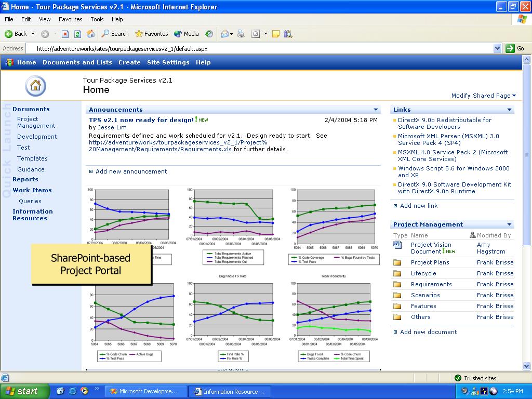This screenshot has width=532, height=399.
Task: Click the folder icon for Others
Action: coord(397,317)
